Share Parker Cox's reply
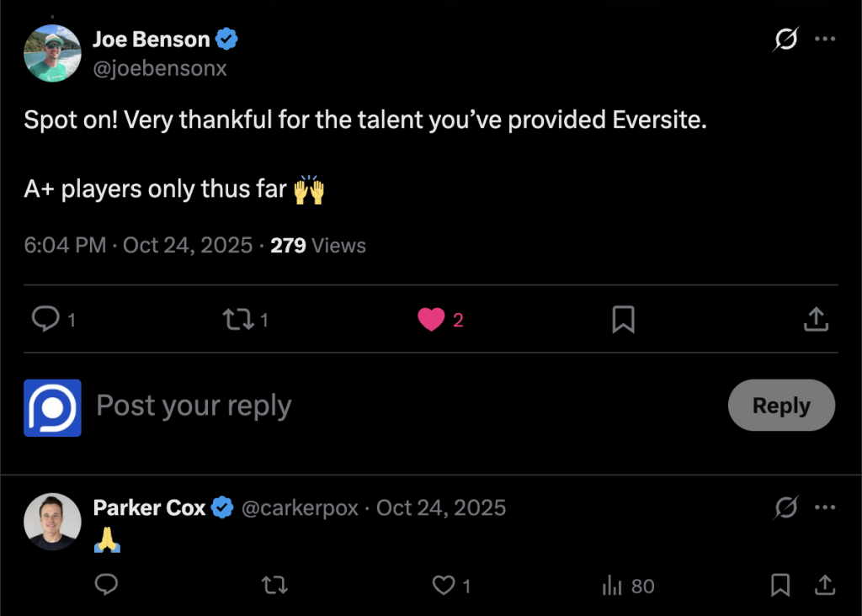Image resolution: width=862 pixels, height=616 pixels. pos(825,585)
